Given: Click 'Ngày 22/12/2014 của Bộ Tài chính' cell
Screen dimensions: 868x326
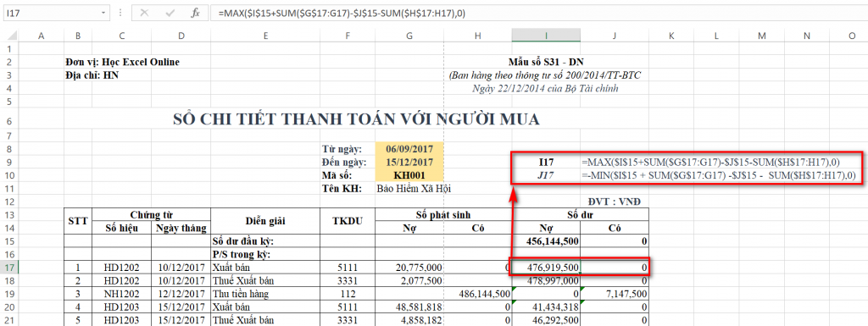Looking at the screenshot, I should [x=546, y=88].
